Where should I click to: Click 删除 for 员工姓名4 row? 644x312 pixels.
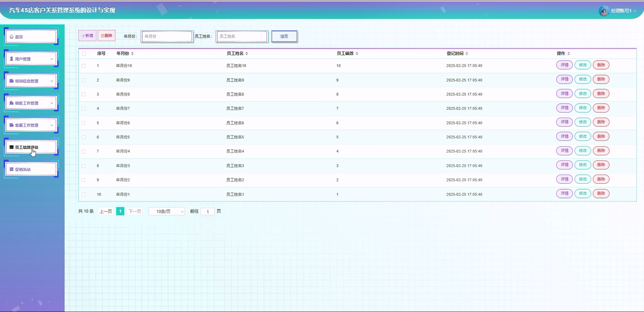[x=601, y=151]
